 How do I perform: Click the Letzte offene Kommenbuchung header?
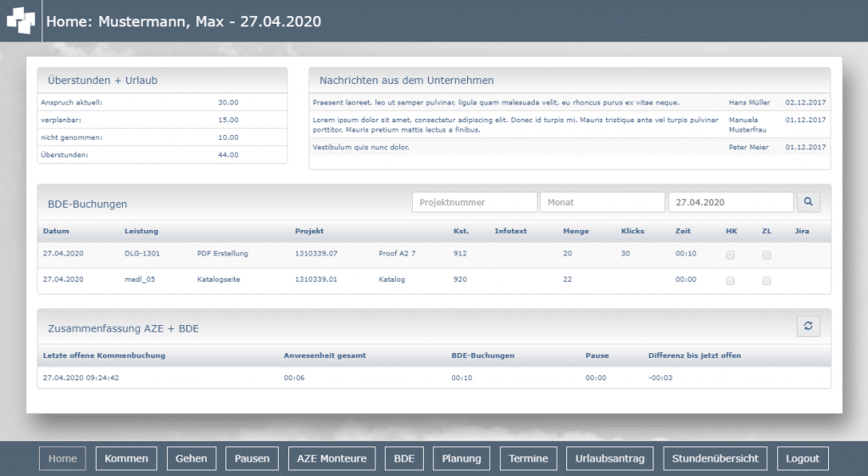pyautogui.click(x=104, y=356)
